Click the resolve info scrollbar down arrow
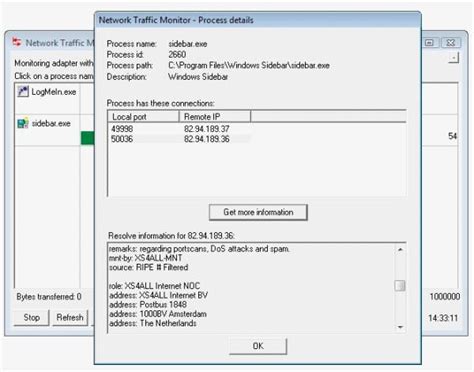The height and width of the screenshot is (372, 474). tap(400, 327)
